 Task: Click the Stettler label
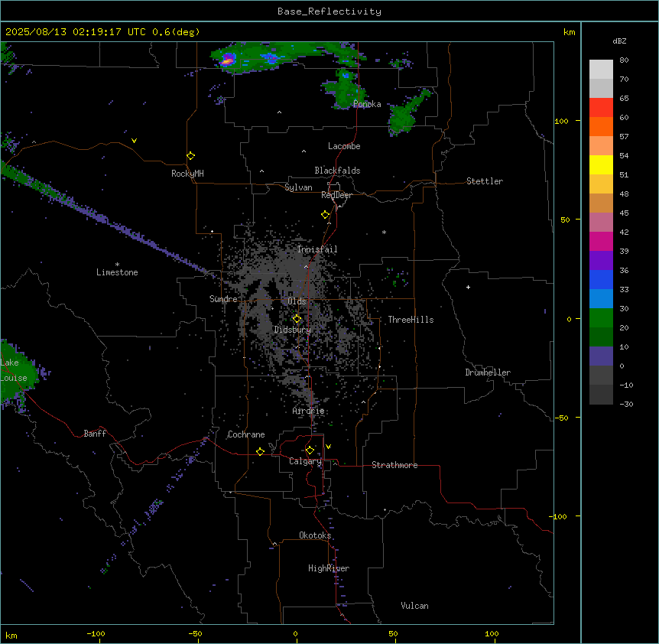click(485, 181)
